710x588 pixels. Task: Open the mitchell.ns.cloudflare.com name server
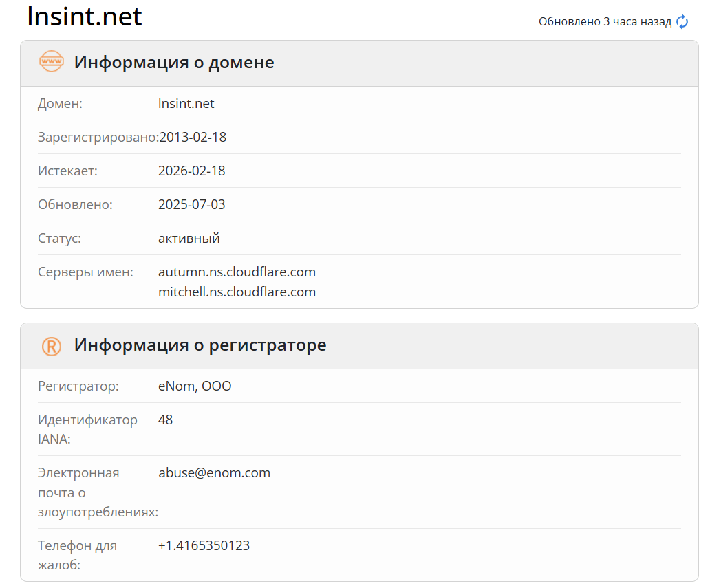[x=237, y=292]
